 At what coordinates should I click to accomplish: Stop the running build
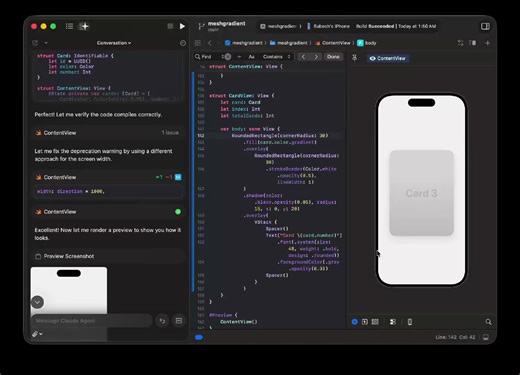coord(170,26)
